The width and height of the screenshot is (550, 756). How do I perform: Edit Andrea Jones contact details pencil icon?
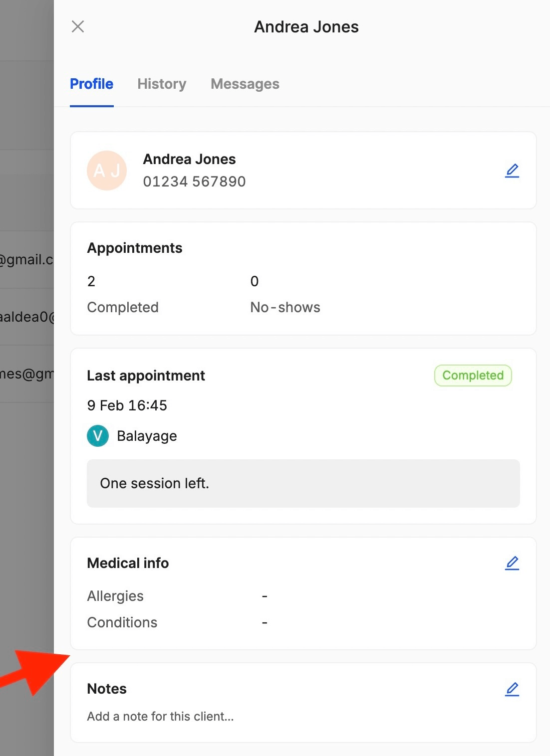pyautogui.click(x=512, y=171)
